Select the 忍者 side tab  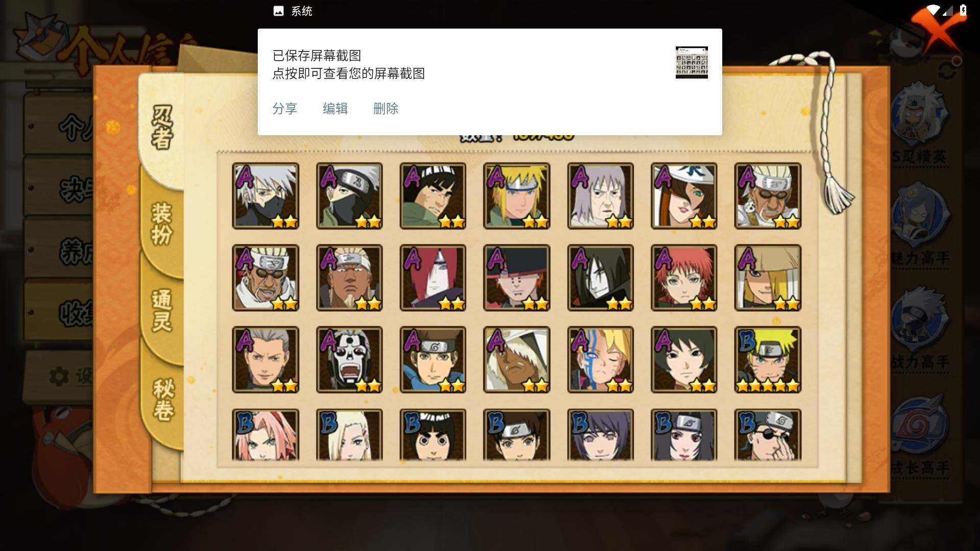(x=162, y=128)
